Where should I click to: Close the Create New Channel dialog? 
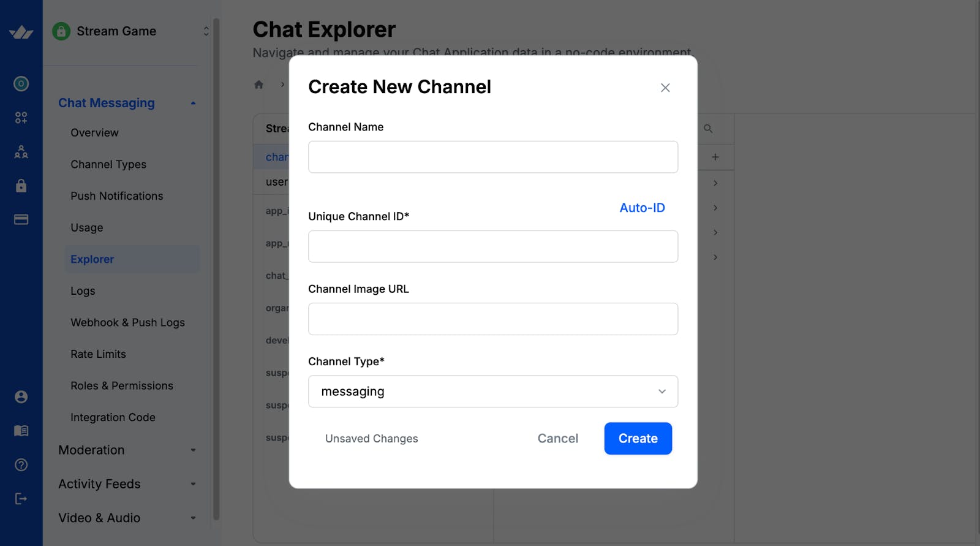(x=665, y=88)
